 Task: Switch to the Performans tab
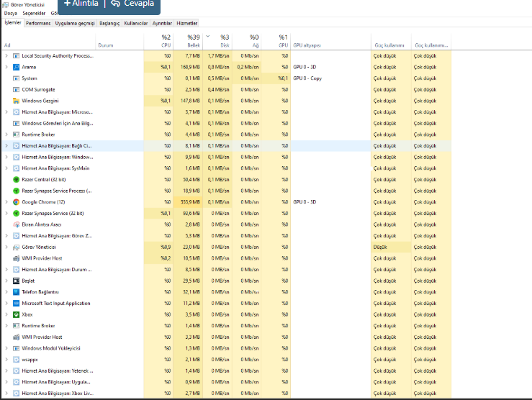pyautogui.click(x=38, y=24)
